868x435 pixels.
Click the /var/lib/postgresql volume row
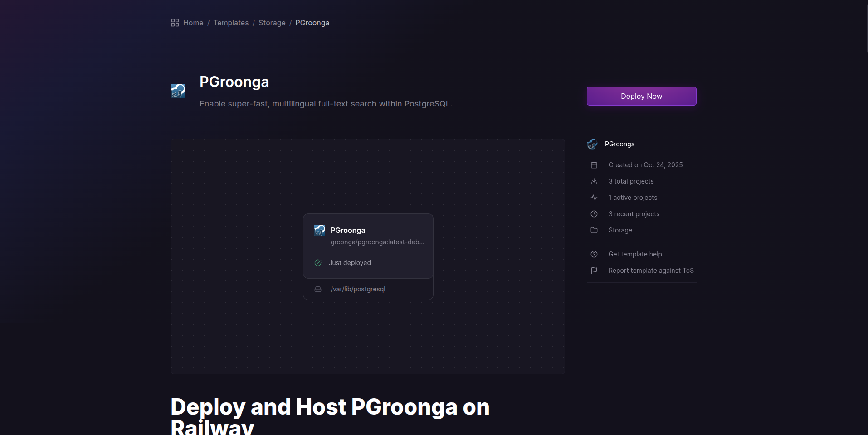358,289
